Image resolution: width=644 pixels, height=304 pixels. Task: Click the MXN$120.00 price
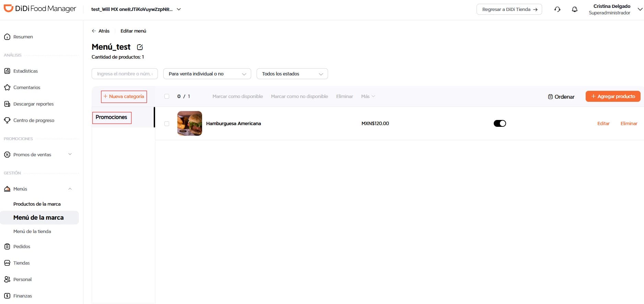(375, 123)
